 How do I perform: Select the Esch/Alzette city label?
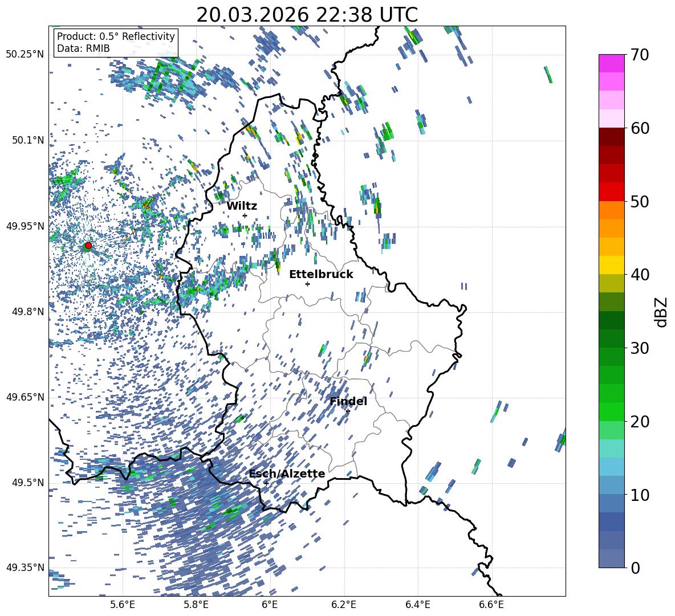[x=287, y=474]
